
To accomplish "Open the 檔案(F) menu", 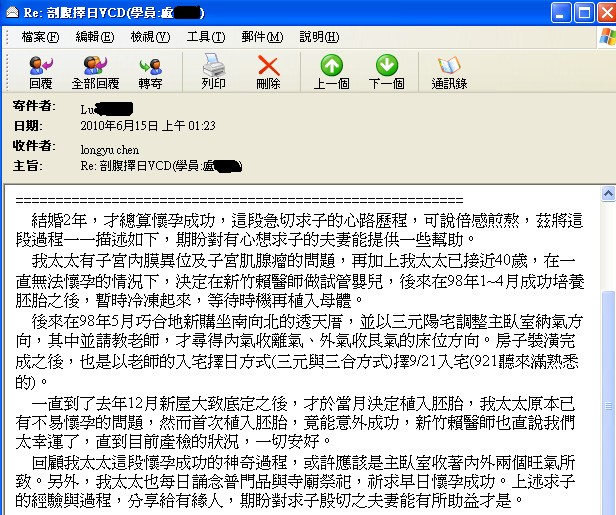I will click(x=40, y=37).
